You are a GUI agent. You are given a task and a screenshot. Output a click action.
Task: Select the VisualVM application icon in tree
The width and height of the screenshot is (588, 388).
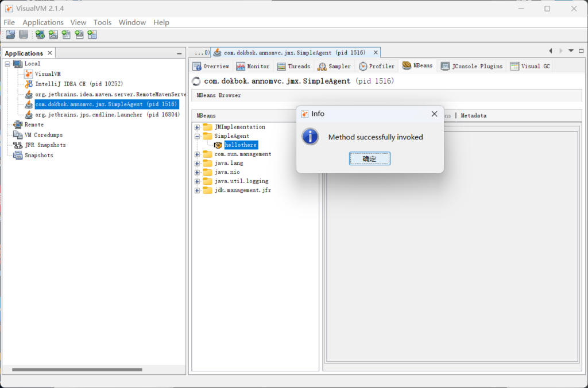coord(29,74)
